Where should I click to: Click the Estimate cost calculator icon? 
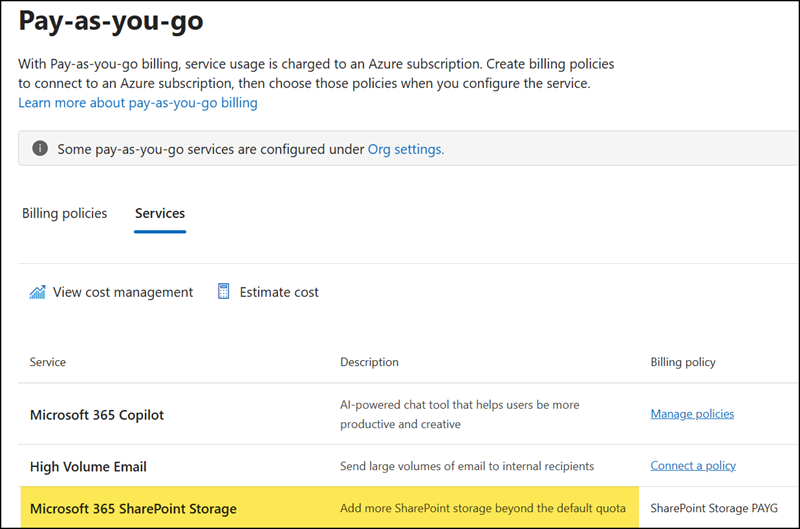223,291
